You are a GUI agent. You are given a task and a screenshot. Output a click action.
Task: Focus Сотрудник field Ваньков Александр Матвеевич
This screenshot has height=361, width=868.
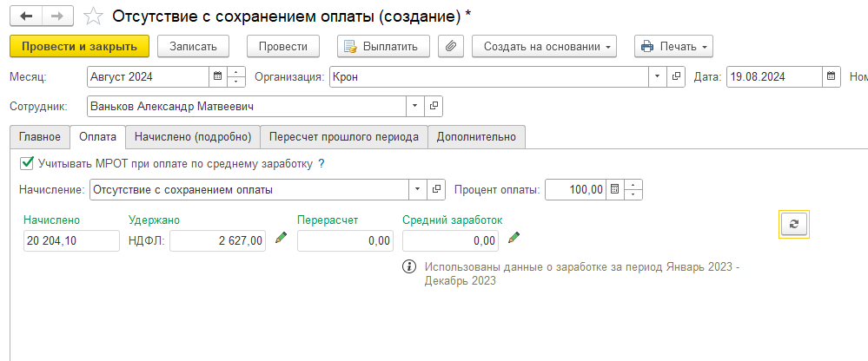pos(247,106)
